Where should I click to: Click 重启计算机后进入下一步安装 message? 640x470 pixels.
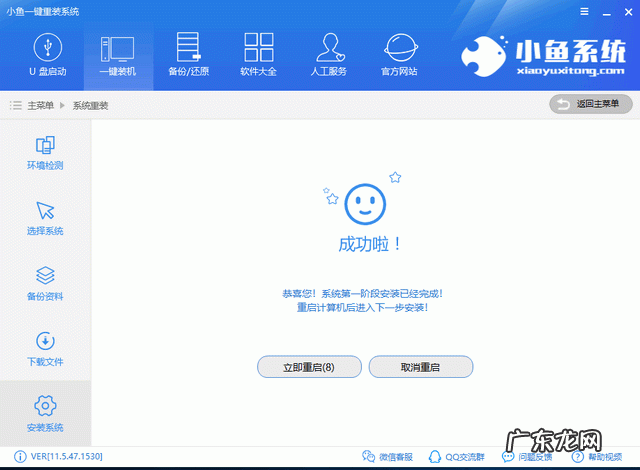click(x=362, y=307)
